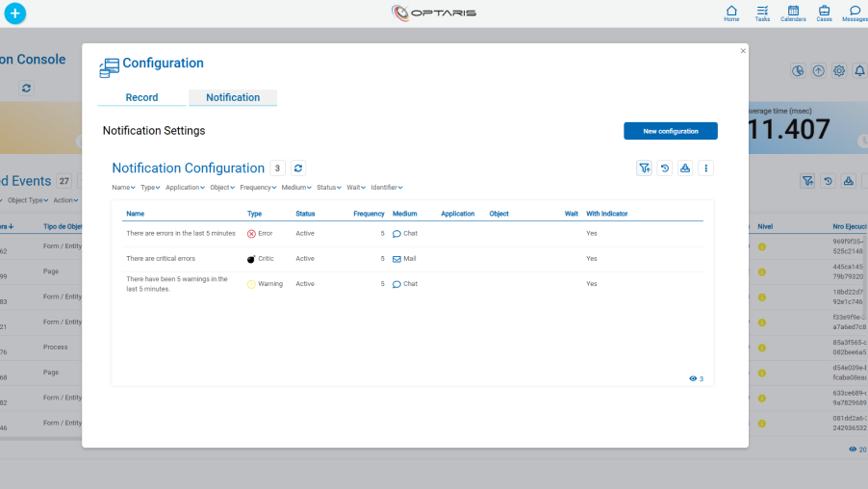
Task: Select 'There are errors in the last 5 minutes' row
Action: tap(413, 234)
